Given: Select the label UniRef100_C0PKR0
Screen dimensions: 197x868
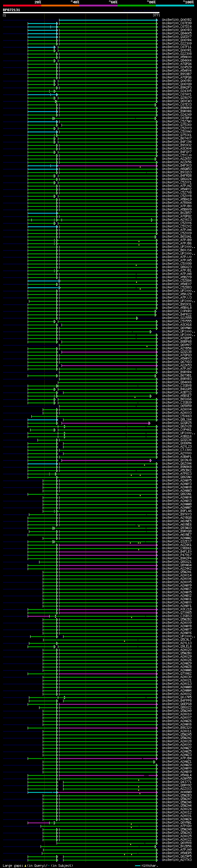Looking at the screenshot, I should [176, 311].
